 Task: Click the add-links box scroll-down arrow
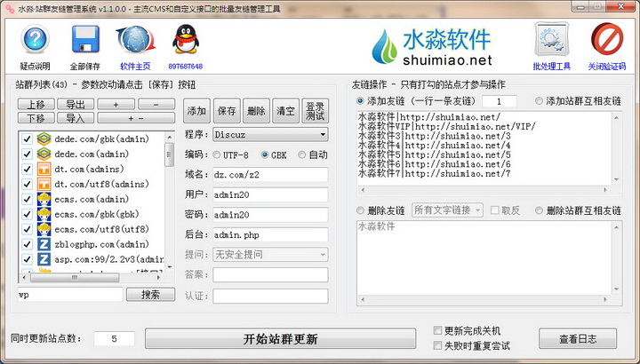pyautogui.click(x=617, y=179)
